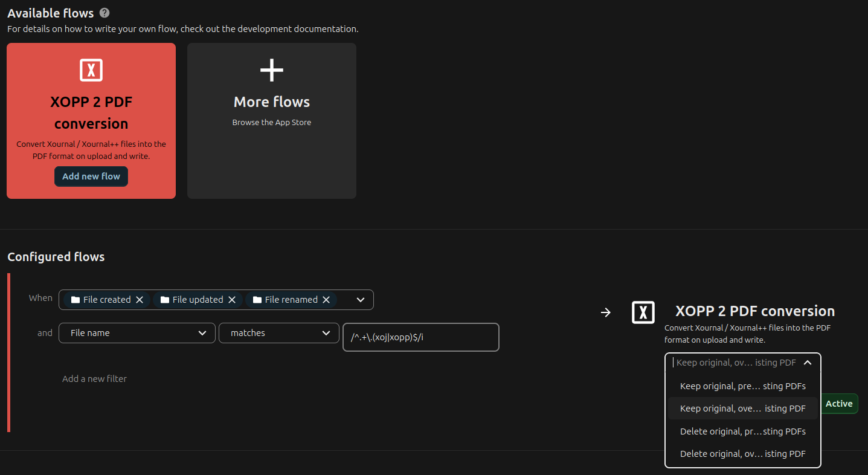Expand the When events dropdown chevron
Image resolution: width=868 pixels, height=475 pixels.
(x=361, y=300)
